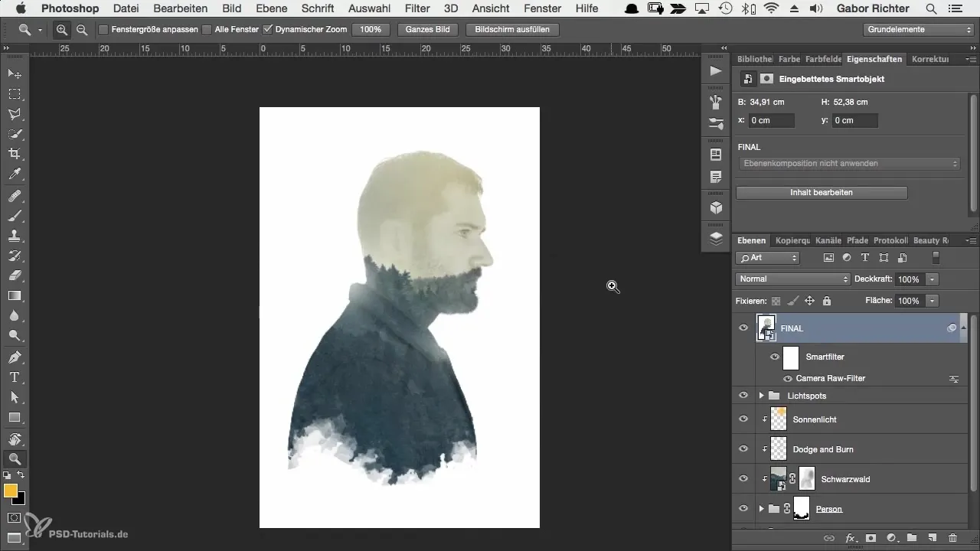Enable Fenstergröße anpassen checkbox
This screenshot has height=551, width=980.
pos(103,30)
